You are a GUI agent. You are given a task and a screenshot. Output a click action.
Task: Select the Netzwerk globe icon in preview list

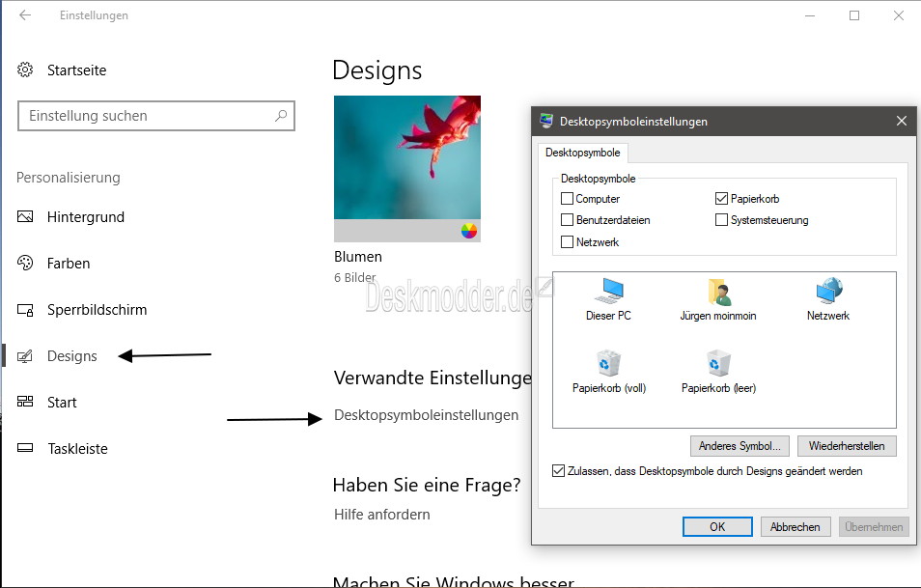[828, 292]
